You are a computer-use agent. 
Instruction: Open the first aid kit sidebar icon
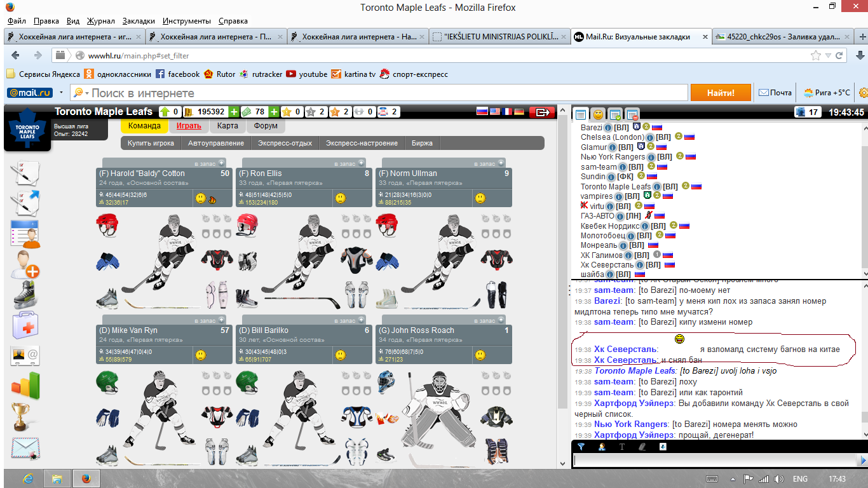pos(25,325)
